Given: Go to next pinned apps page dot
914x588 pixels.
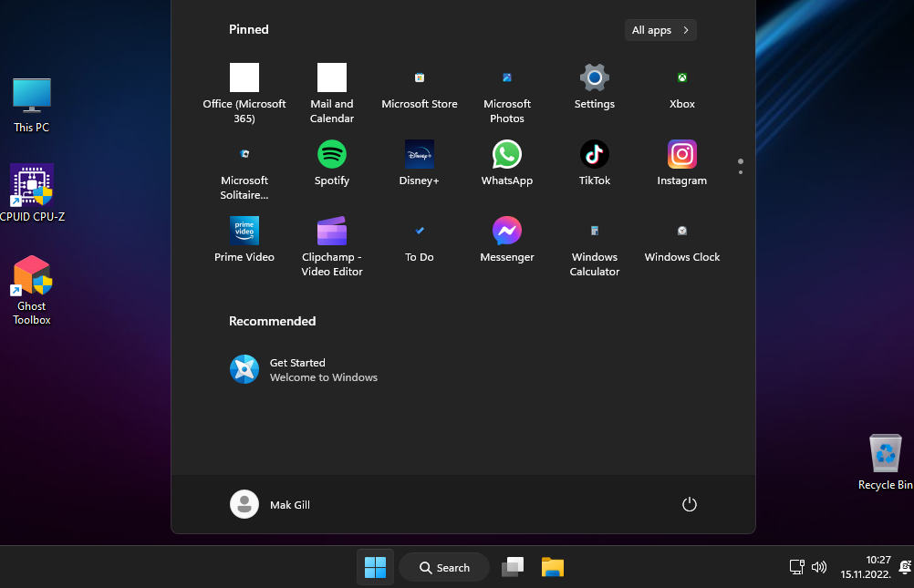Looking at the screenshot, I should [741, 172].
